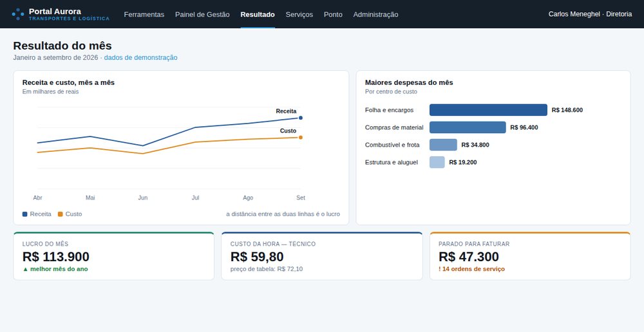The height and width of the screenshot is (332, 644).
Task: Click the Abr axis label
Action: pyautogui.click(x=37, y=198)
